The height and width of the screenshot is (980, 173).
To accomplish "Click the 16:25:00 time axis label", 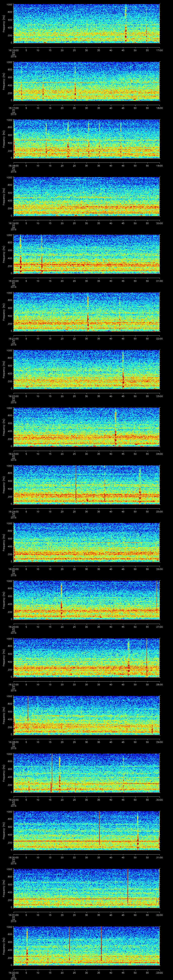I will [13, 569].
